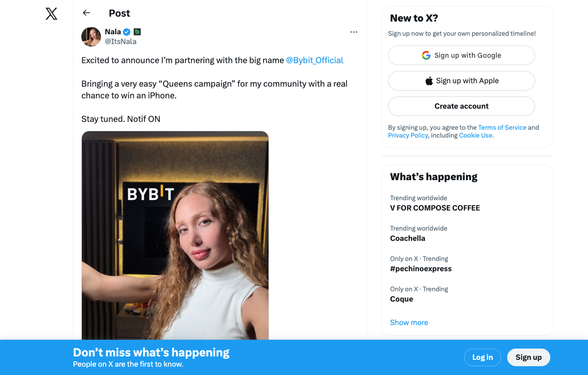588x375 pixels.
Task: Sign up with Google
Action: click(461, 55)
